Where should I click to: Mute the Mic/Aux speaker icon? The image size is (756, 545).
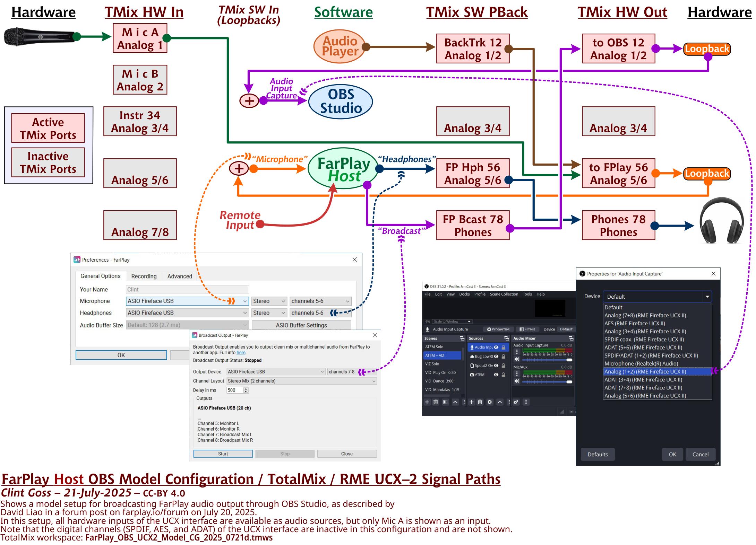(517, 381)
